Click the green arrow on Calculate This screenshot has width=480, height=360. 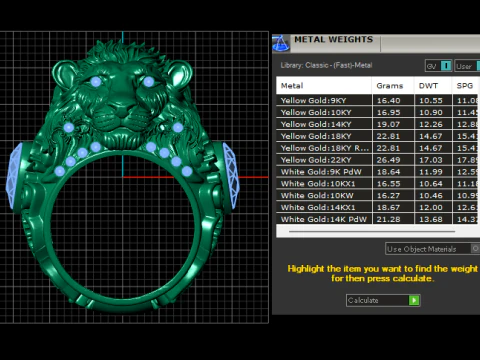tap(414, 300)
